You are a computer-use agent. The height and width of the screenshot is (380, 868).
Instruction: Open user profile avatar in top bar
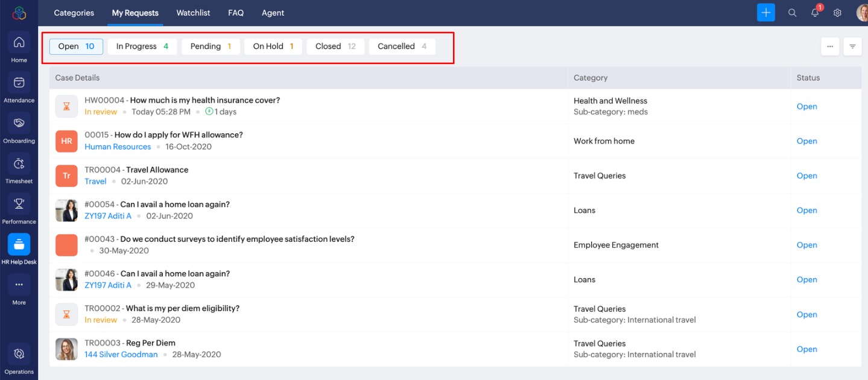(x=861, y=13)
